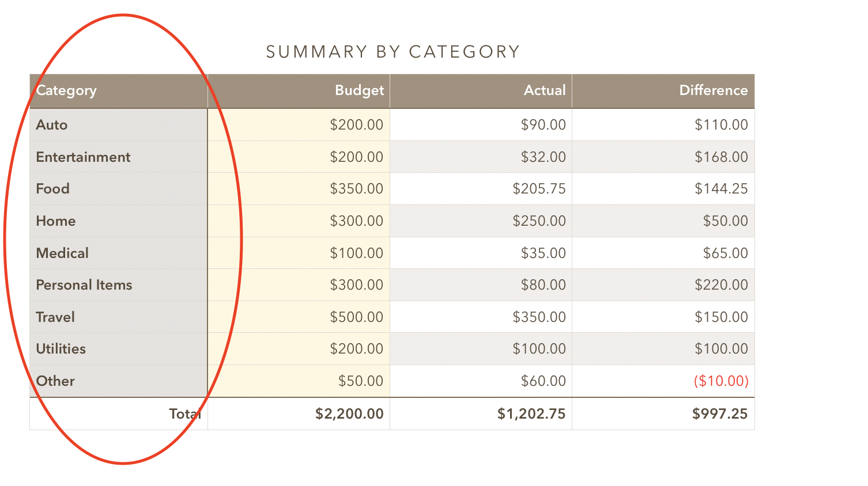Select the Utilities category label

coord(61,349)
